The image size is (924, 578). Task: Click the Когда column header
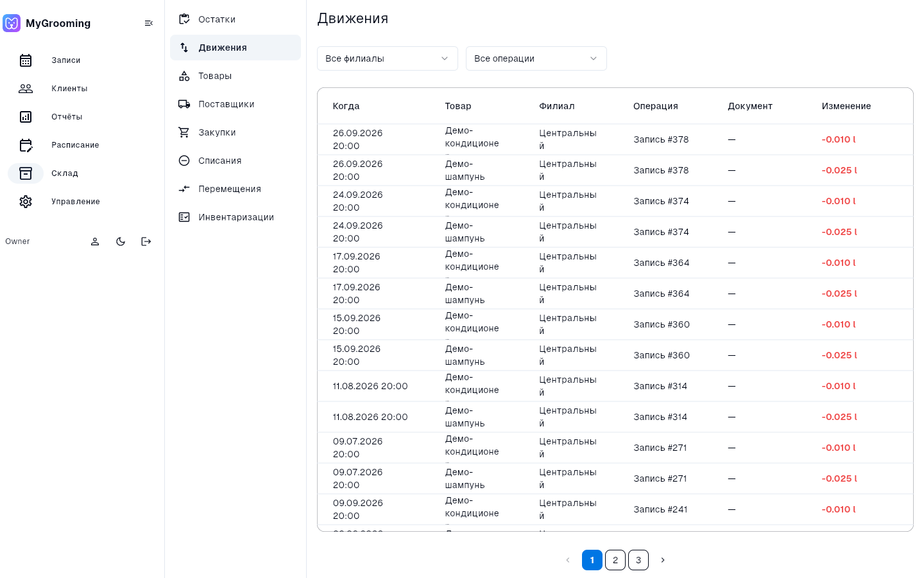coord(346,106)
